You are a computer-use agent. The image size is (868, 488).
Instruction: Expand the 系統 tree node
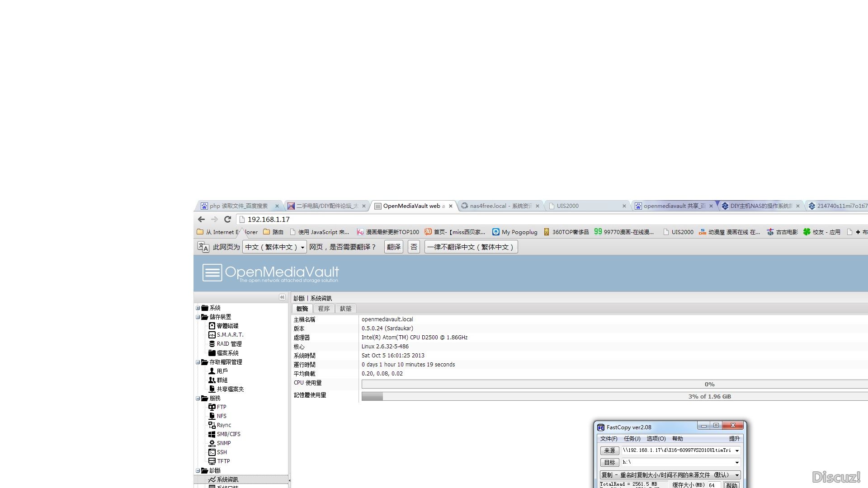[198, 308]
